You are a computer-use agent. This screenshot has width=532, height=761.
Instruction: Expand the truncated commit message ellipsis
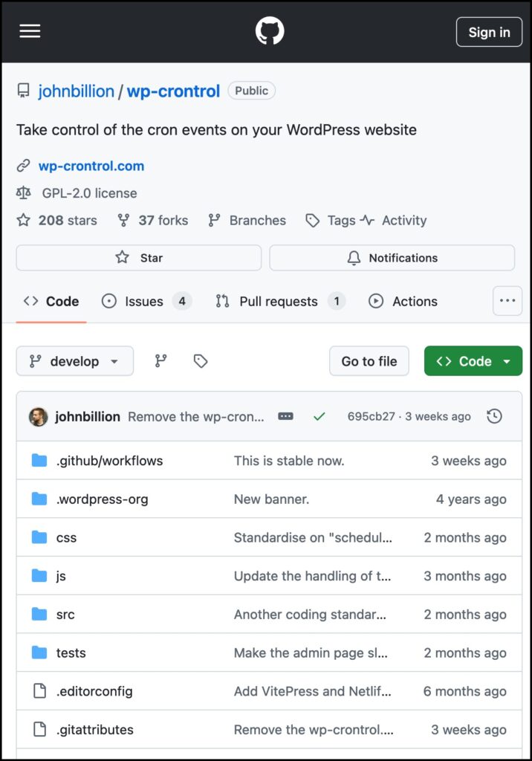tap(285, 417)
